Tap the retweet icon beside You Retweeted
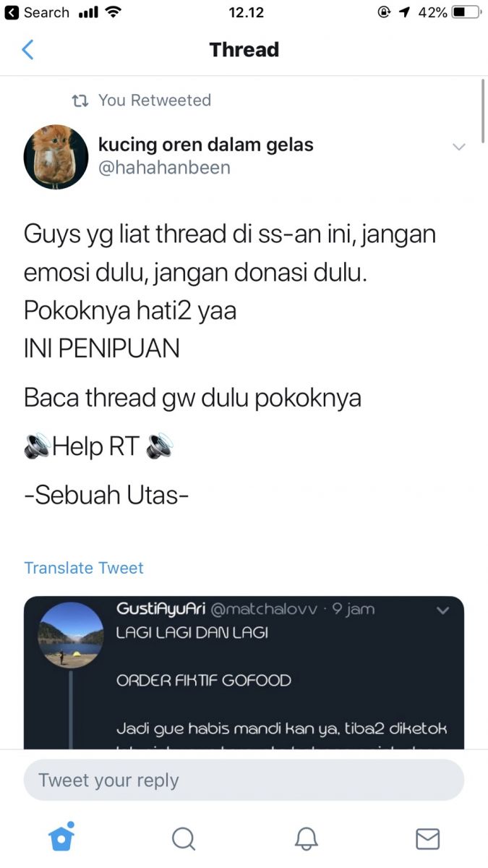 click(x=80, y=101)
